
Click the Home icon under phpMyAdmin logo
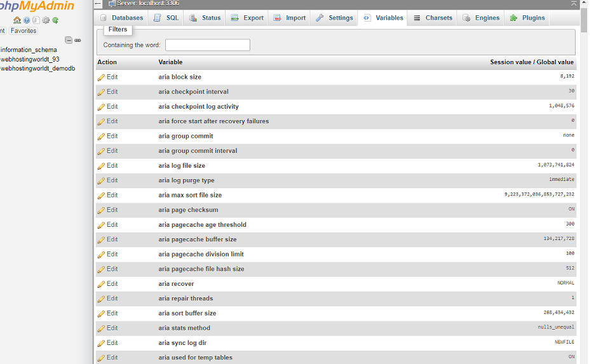click(x=17, y=20)
